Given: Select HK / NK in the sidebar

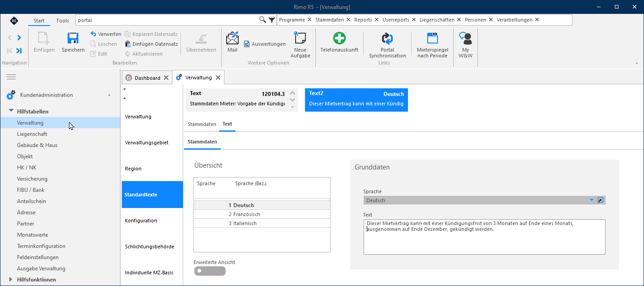Looking at the screenshot, I should point(27,168).
